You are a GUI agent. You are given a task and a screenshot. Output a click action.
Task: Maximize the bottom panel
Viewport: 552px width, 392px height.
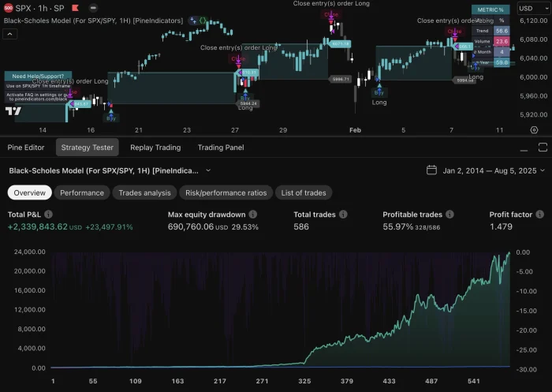click(x=541, y=147)
